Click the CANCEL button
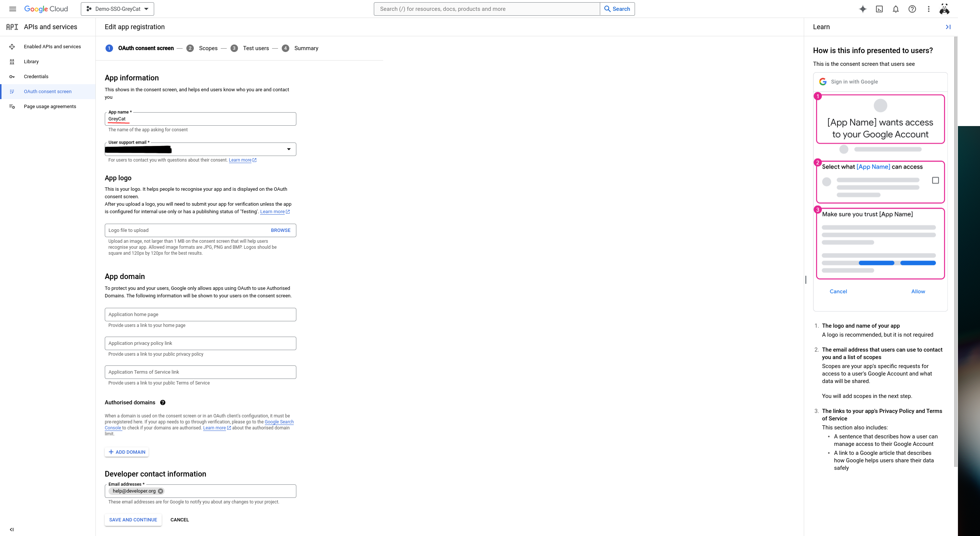 click(x=180, y=520)
